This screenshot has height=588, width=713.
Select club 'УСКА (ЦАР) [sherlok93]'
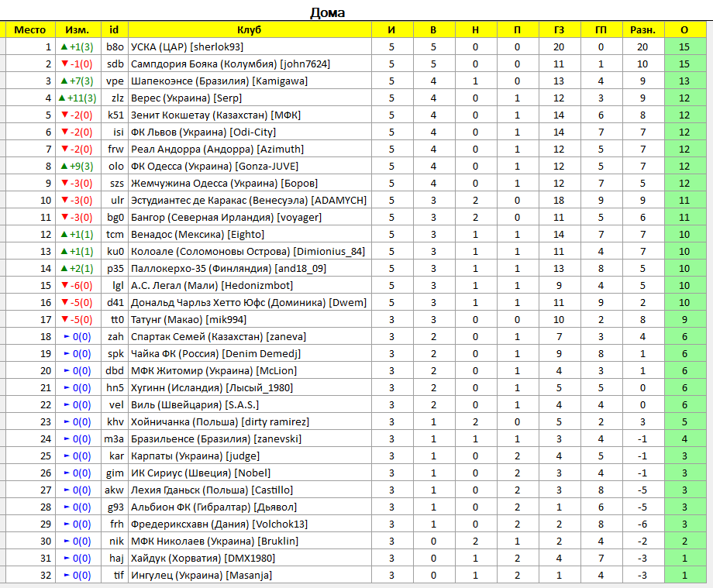tap(188, 46)
